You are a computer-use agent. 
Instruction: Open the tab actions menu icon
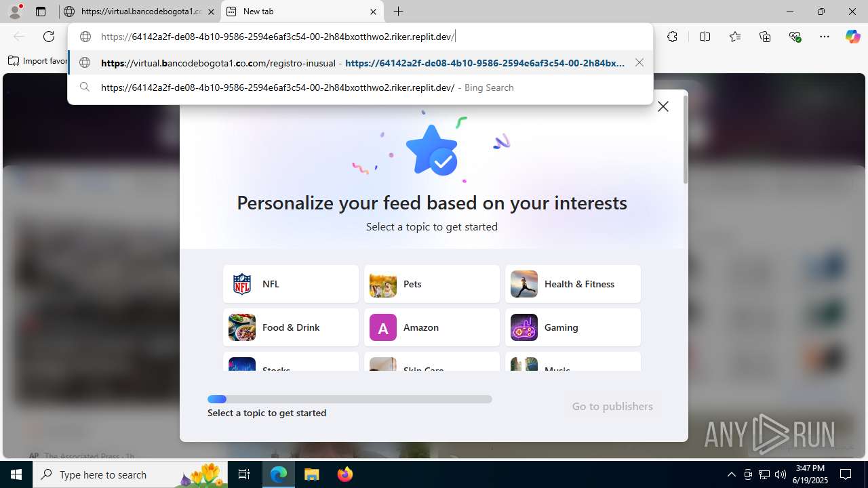click(41, 12)
